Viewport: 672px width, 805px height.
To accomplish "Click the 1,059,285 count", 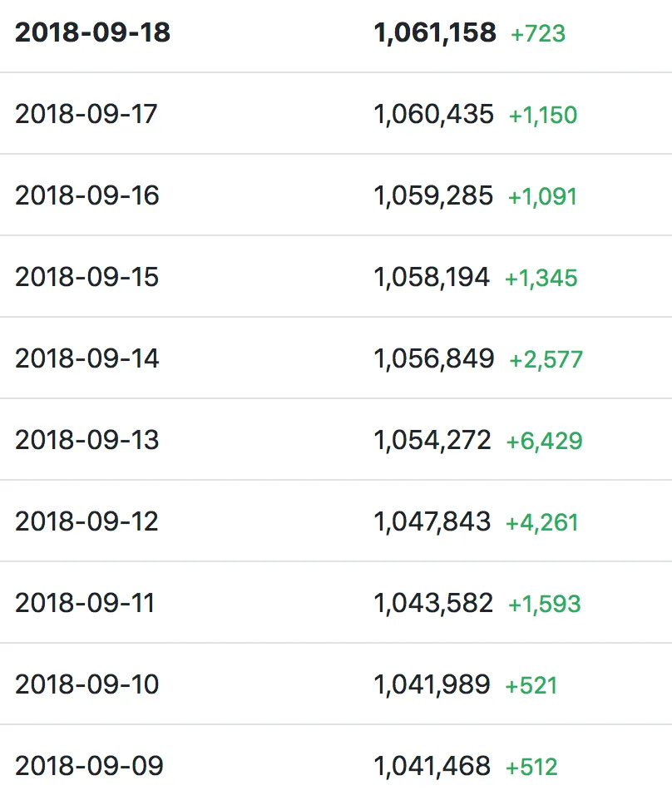I will point(433,196).
